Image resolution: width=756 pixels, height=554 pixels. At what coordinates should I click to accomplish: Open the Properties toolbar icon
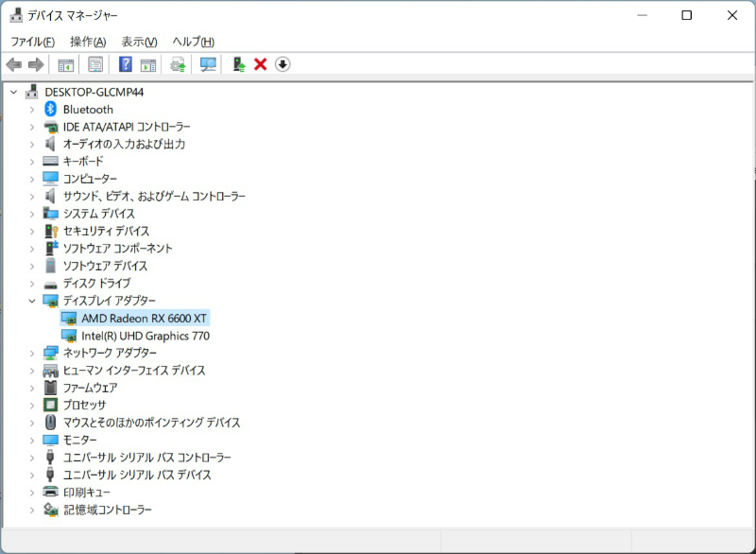[95, 64]
